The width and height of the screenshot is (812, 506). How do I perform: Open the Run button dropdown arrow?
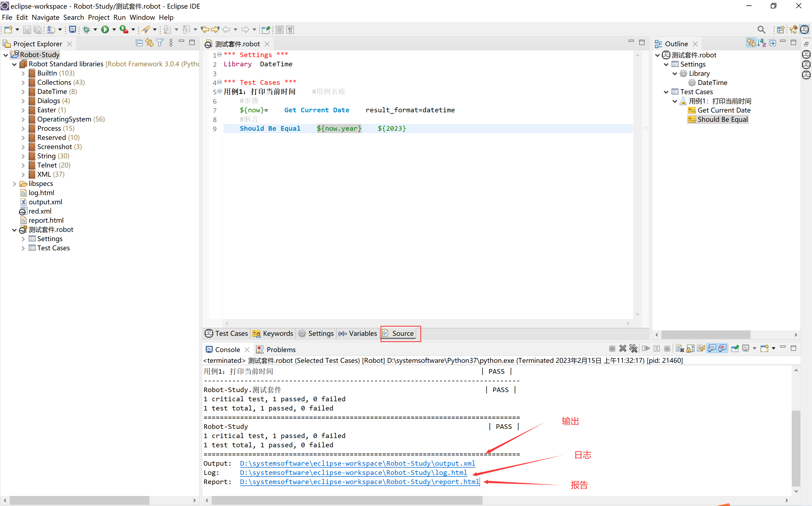[x=114, y=30]
